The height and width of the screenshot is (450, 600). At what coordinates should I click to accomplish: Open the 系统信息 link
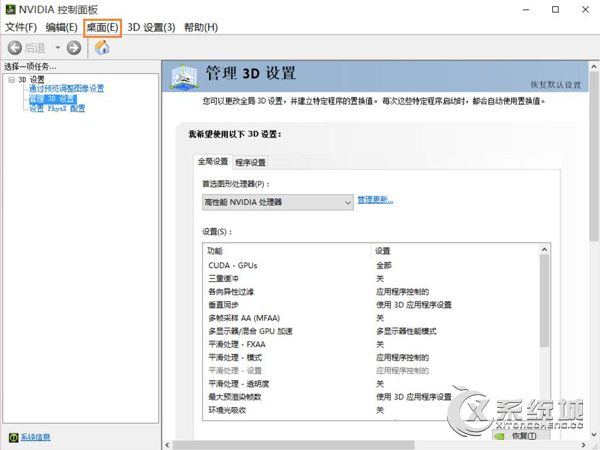[x=35, y=437]
